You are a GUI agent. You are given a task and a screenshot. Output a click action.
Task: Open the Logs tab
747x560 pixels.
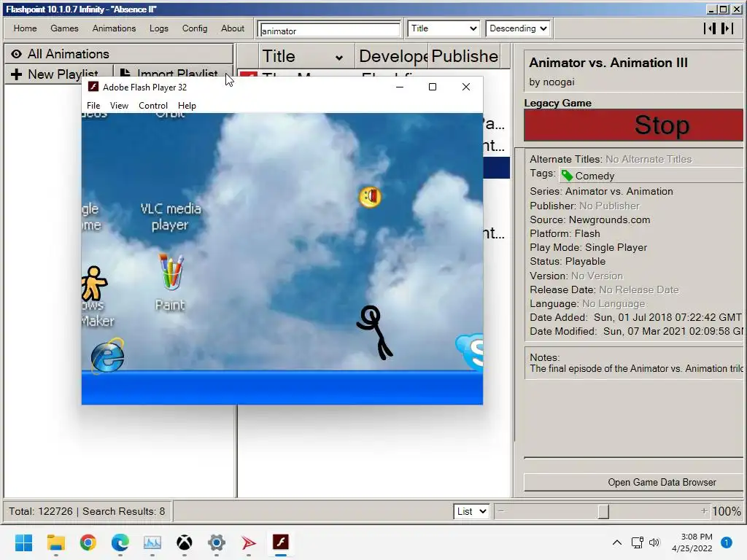click(x=158, y=28)
